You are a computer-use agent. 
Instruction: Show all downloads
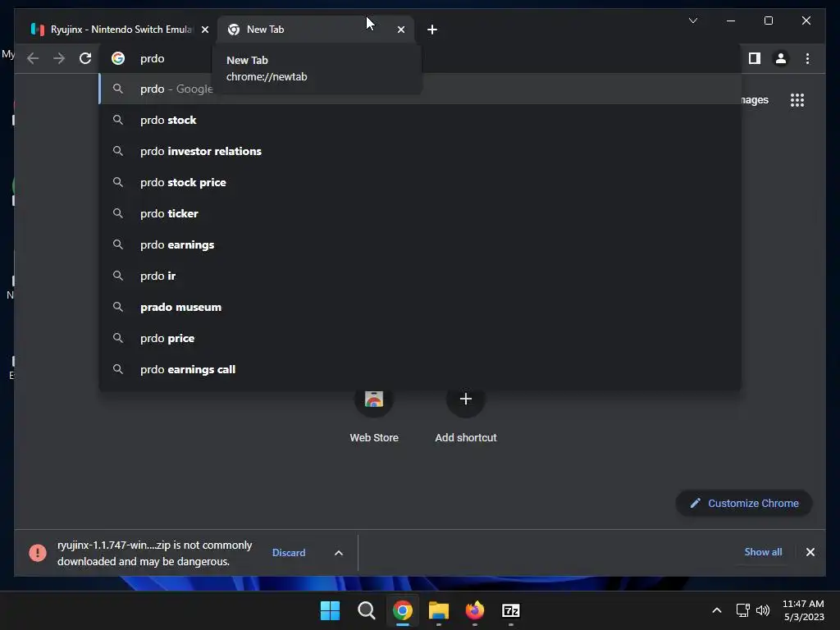[x=763, y=552]
